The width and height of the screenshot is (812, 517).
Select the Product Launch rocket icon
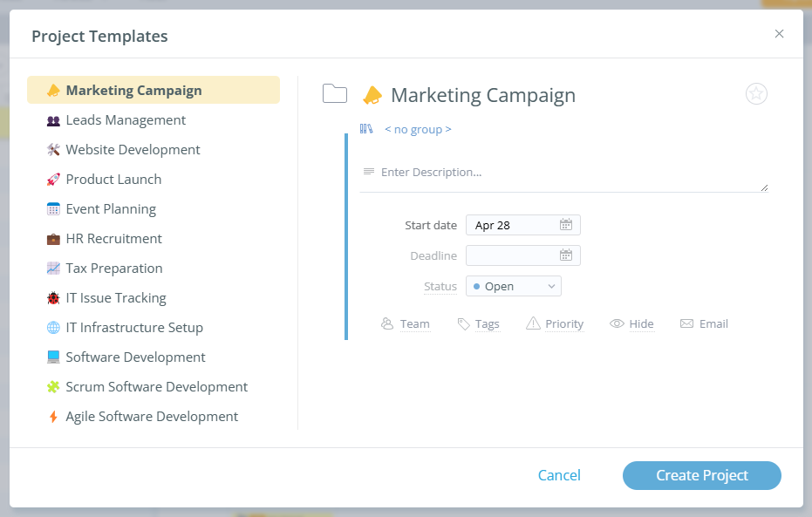click(x=52, y=179)
